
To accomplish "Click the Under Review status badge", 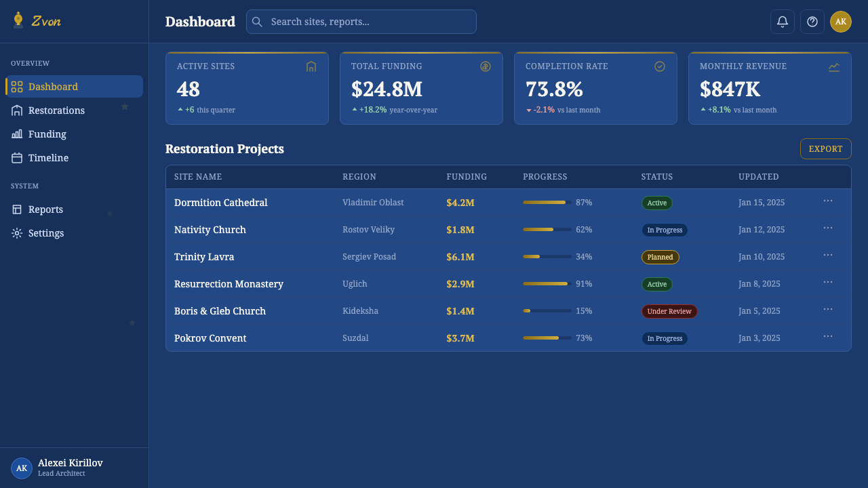I will pyautogui.click(x=669, y=312).
